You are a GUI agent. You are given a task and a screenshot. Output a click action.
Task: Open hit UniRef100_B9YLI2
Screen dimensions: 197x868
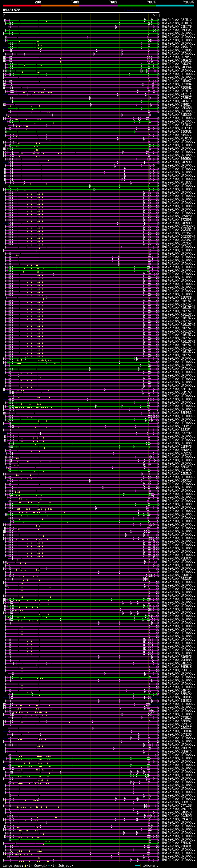click(176, 724)
